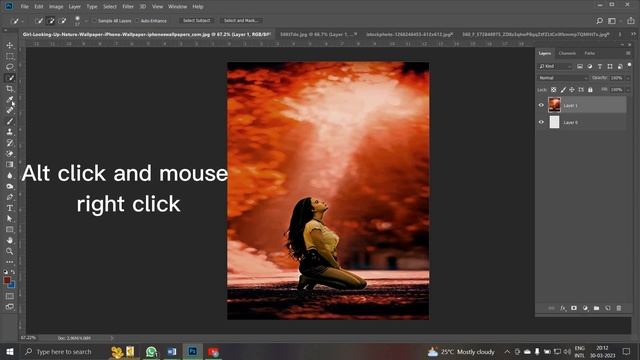
Task: Select the Hand tool
Action: pos(9,240)
